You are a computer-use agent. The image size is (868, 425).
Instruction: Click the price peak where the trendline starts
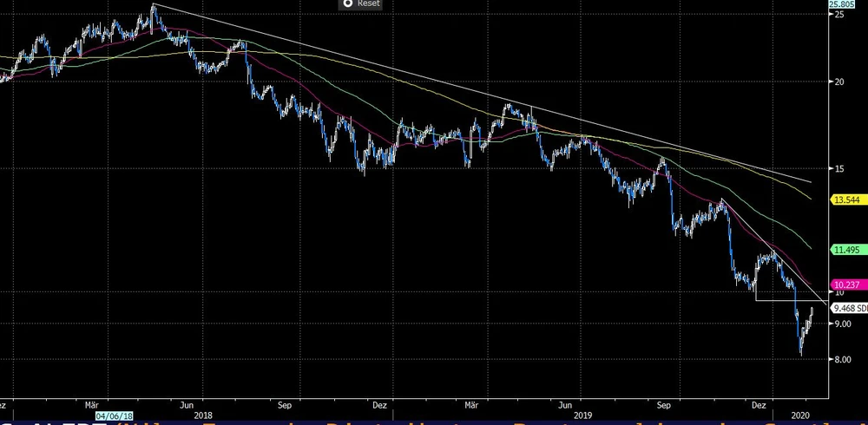pos(153,6)
